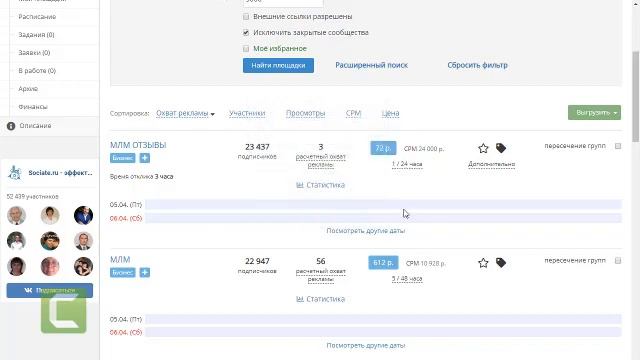
Task: Click the tag icon for МЛМ ОТЗЫВЫ
Action: 501,148
